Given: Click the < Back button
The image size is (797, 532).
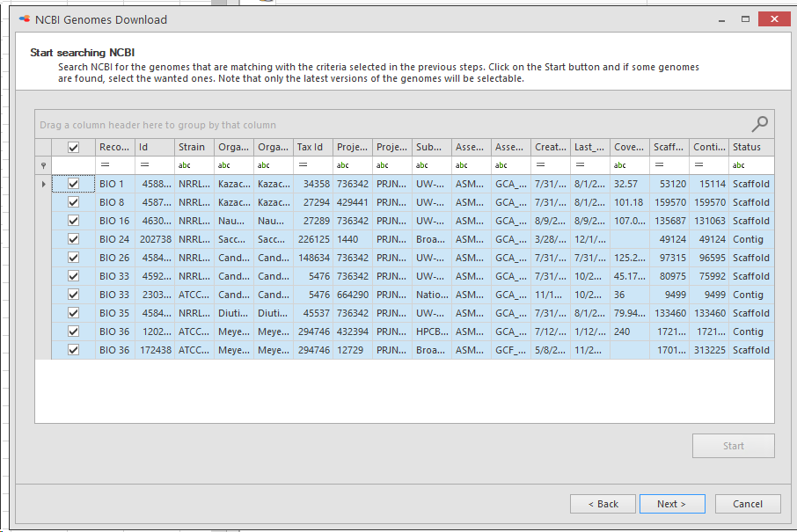Looking at the screenshot, I should [x=603, y=504].
